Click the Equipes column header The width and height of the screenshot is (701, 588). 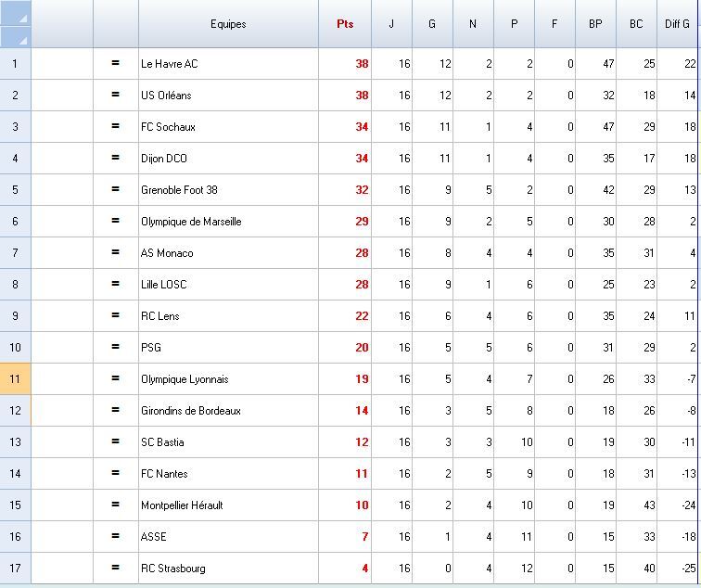coord(228,24)
